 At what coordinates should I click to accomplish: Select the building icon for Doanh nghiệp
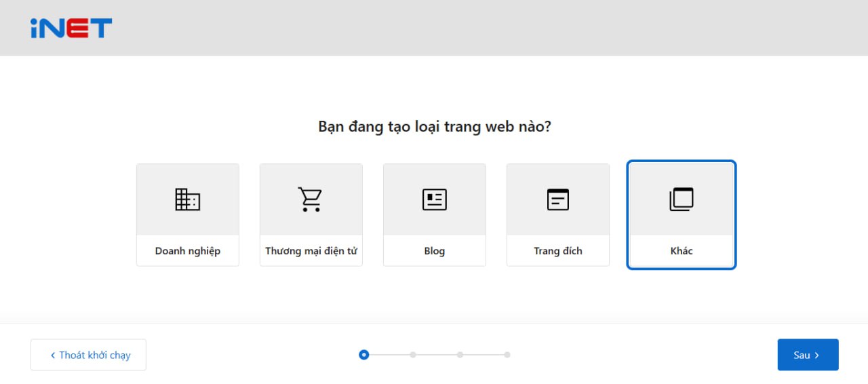click(x=188, y=199)
